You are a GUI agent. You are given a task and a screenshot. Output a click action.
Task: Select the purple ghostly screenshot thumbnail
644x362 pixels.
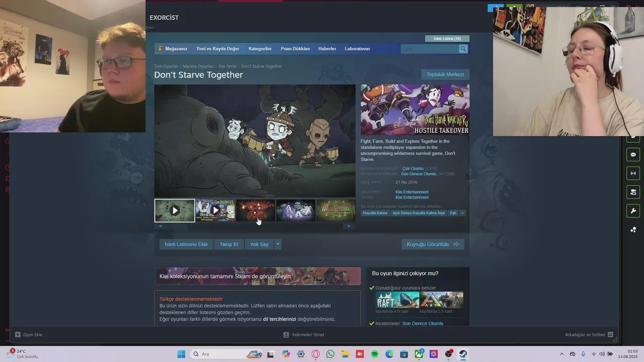point(296,211)
